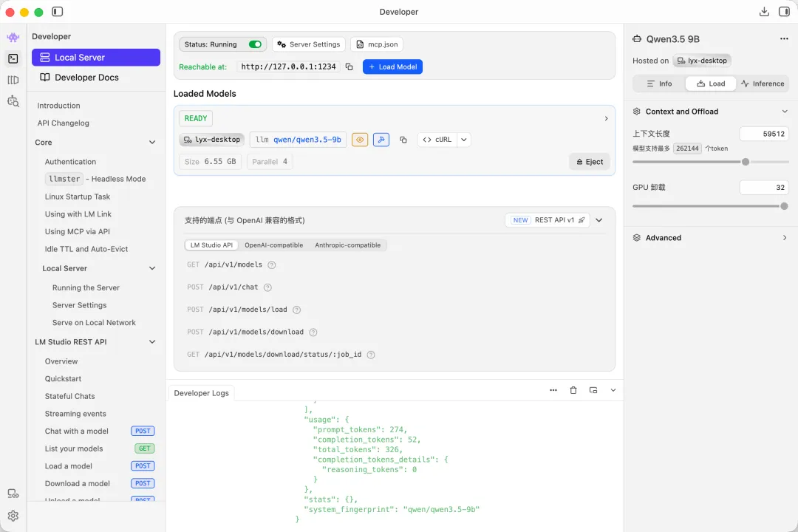Screen dimensions: 798x532
Task: Open downloads icon in title bar
Action: pos(764,11)
